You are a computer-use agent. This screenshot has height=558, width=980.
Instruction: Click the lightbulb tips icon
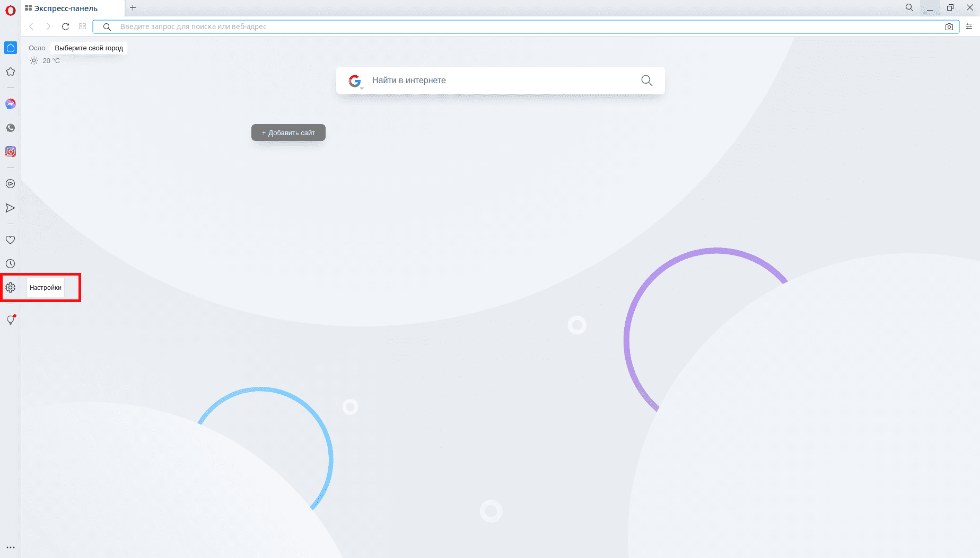pyautogui.click(x=11, y=320)
